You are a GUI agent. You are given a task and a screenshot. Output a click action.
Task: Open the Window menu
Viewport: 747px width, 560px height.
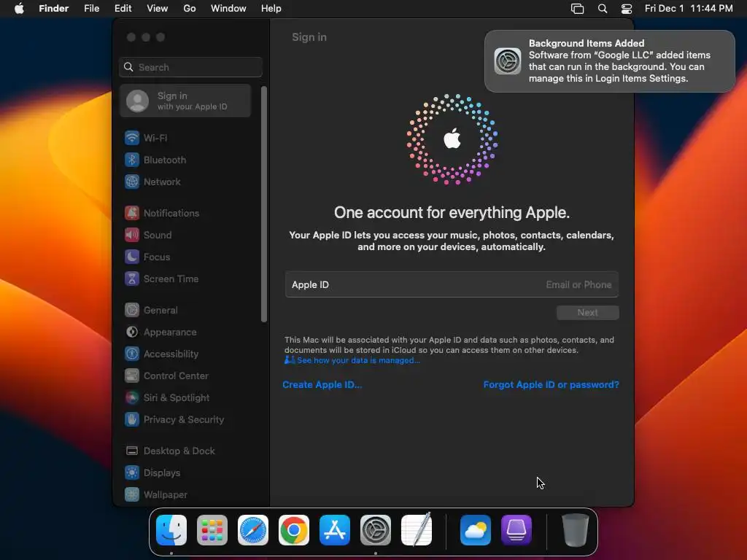point(228,9)
